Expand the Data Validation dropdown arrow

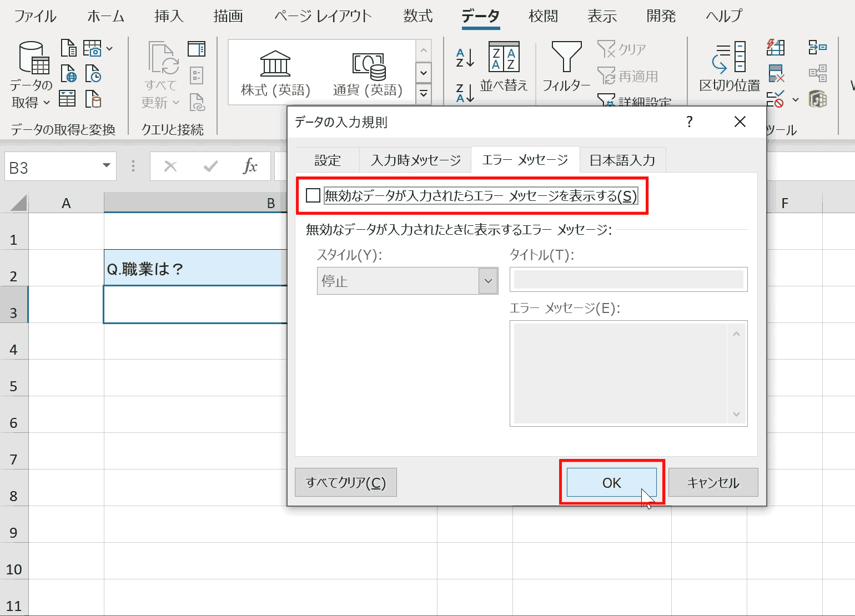tap(796, 100)
